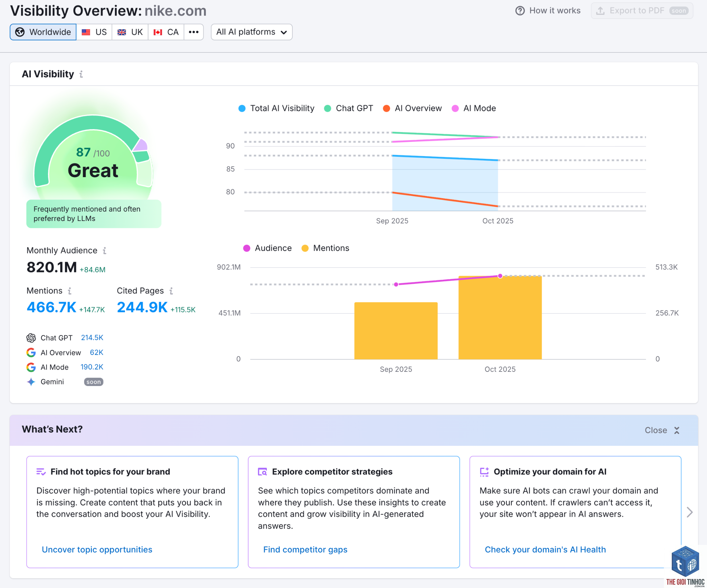The image size is (707, 588).
Task: Click the Gemini soon badge
Action: tap(94, 382)
